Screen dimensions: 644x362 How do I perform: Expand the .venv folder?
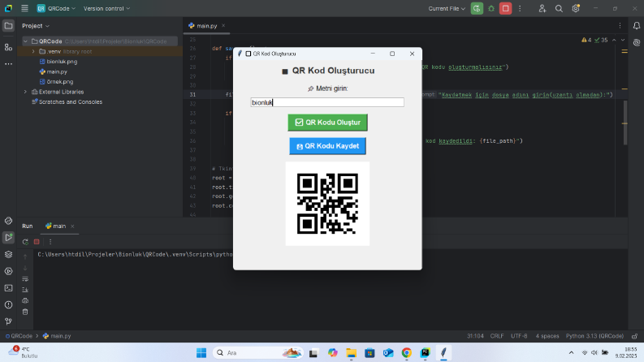(33, 52)
